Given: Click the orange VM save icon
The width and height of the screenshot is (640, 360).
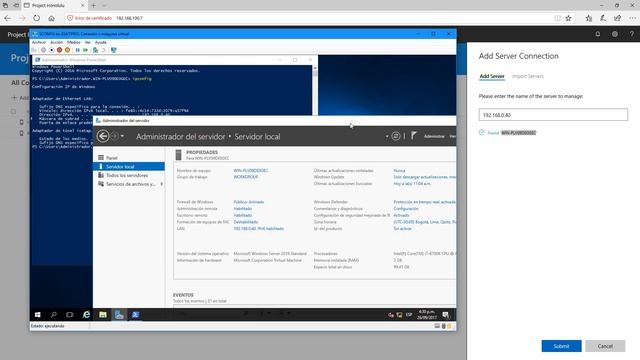Looking at the screenshot, I should pyautogui.click(x=67, y=50).
